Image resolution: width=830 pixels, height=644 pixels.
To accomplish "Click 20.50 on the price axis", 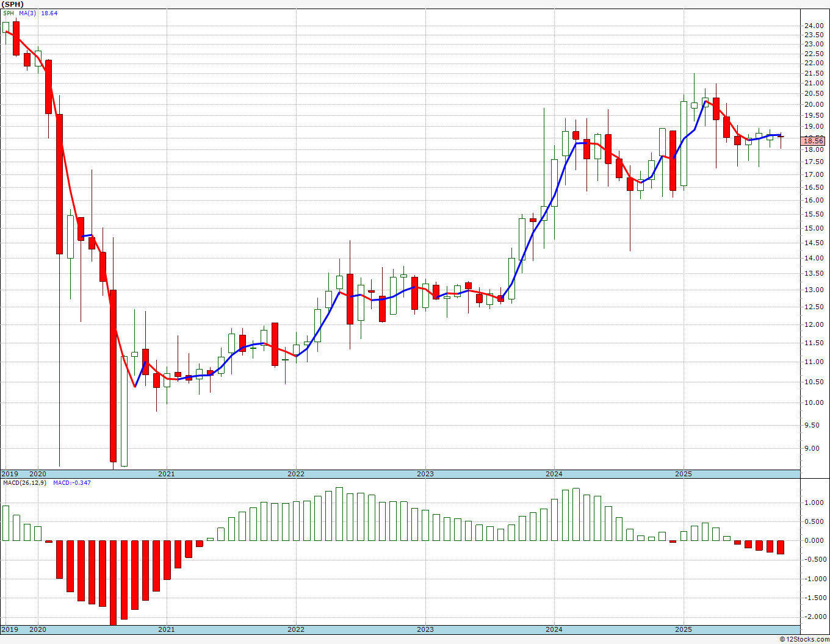I will (814, 93).
